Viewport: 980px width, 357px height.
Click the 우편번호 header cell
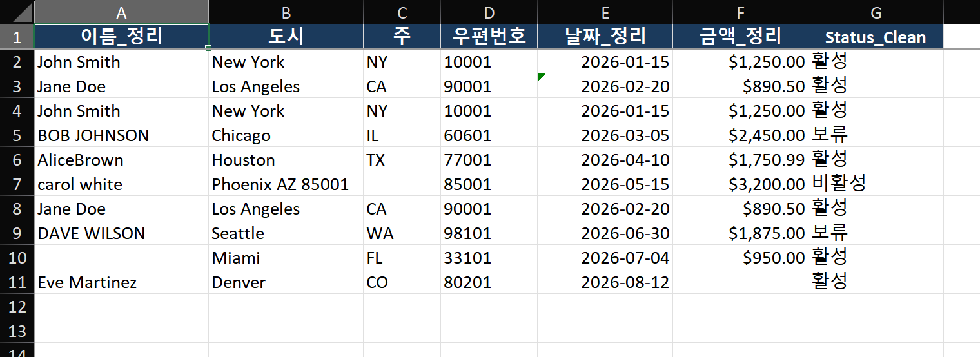coord(489,37)
